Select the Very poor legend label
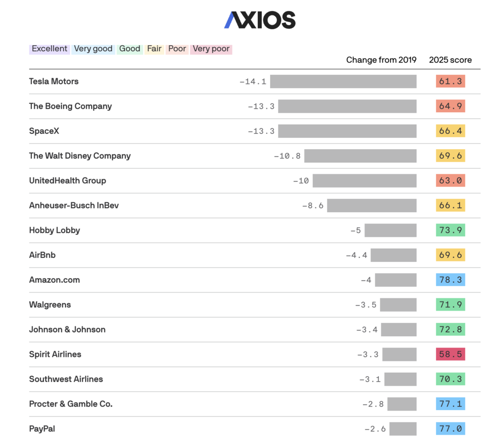Screen dimensions: 492x448 [211, 49]
